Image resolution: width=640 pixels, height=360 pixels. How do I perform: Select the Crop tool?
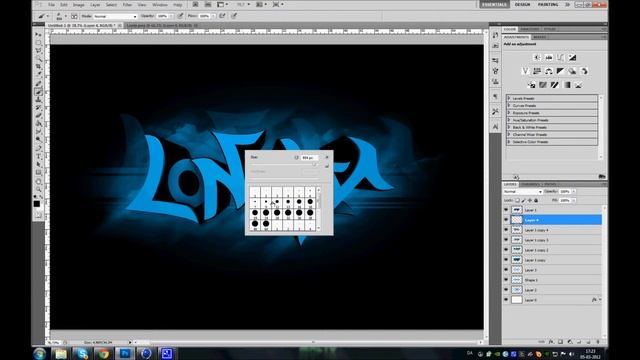coord(38,67)
